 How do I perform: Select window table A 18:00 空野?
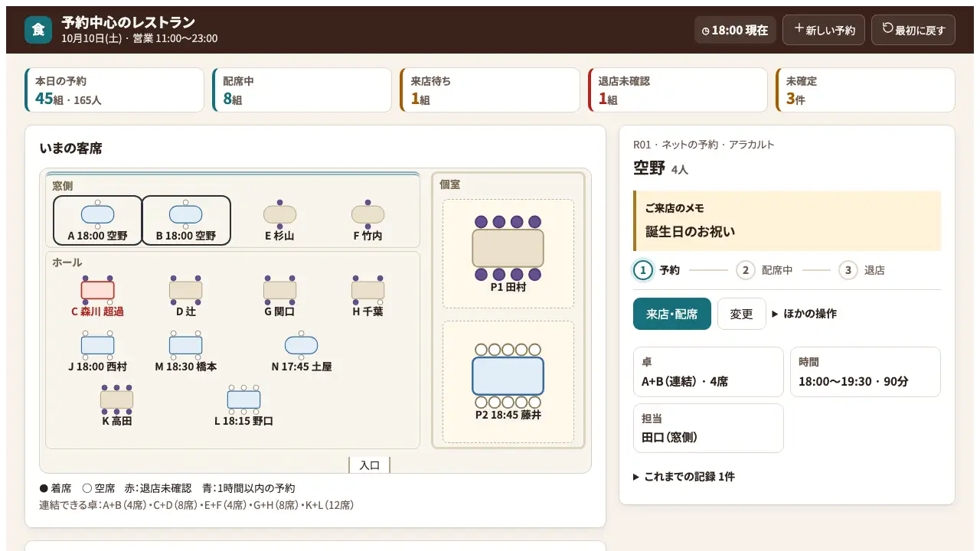[x=97, y=220]
